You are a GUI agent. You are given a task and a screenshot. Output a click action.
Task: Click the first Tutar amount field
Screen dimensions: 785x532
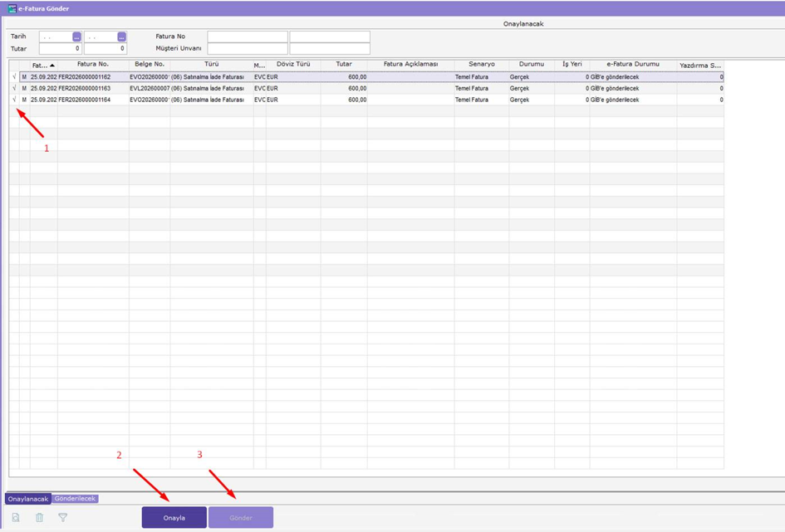pos(61,48)
